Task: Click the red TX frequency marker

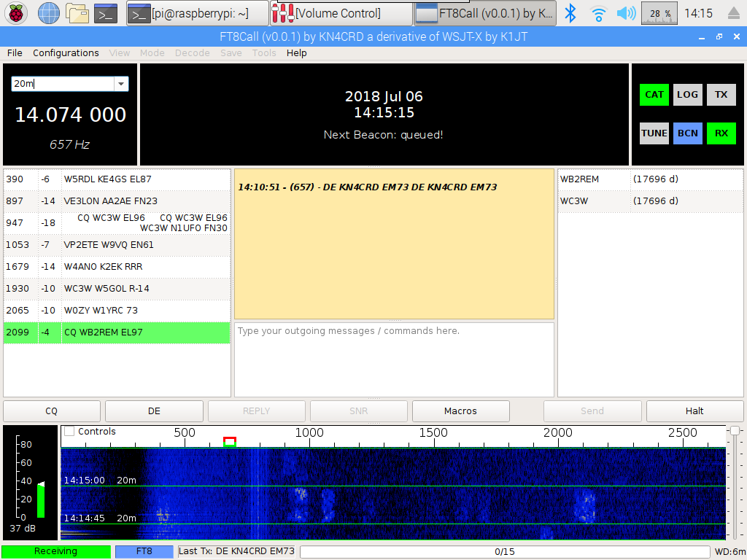Action: 230,442
